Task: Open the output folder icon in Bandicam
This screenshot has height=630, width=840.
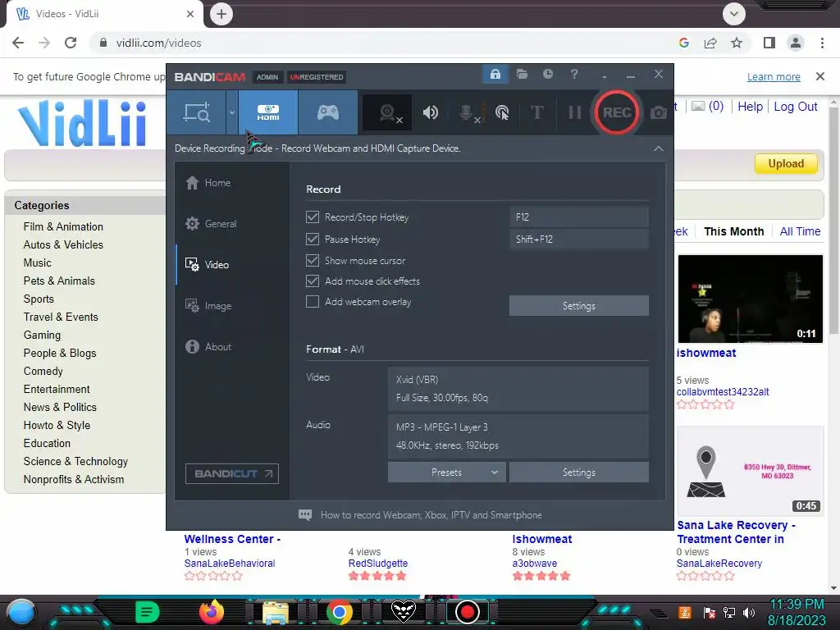Action: pyautogui.click(x=522, y=74)
